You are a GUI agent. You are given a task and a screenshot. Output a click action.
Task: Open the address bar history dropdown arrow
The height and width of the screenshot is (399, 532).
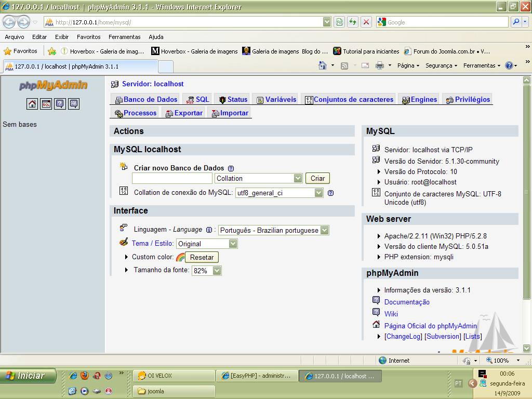point(326,22)
